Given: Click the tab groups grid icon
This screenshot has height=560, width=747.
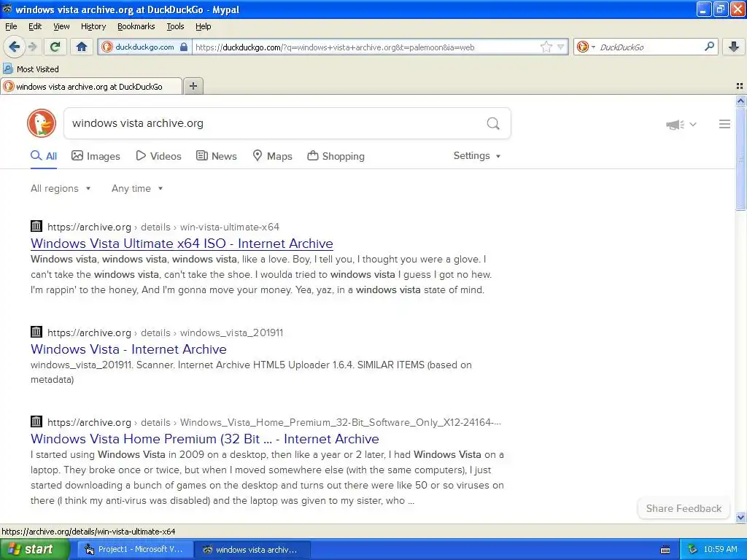Looking at the screenshot, I should point(740,86).
